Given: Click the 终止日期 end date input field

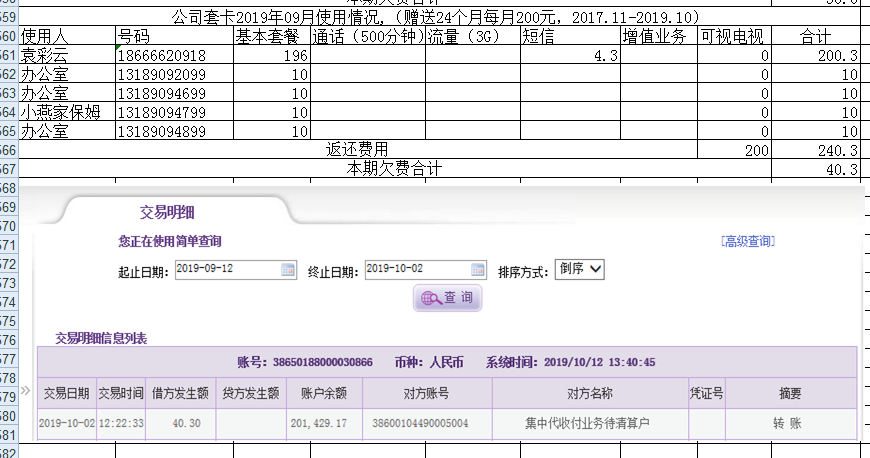Looking at the screenshot, I should 417,270.
